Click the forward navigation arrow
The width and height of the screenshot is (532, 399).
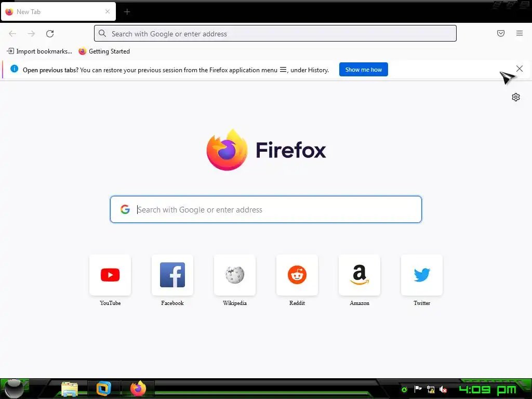coord(31,34)
